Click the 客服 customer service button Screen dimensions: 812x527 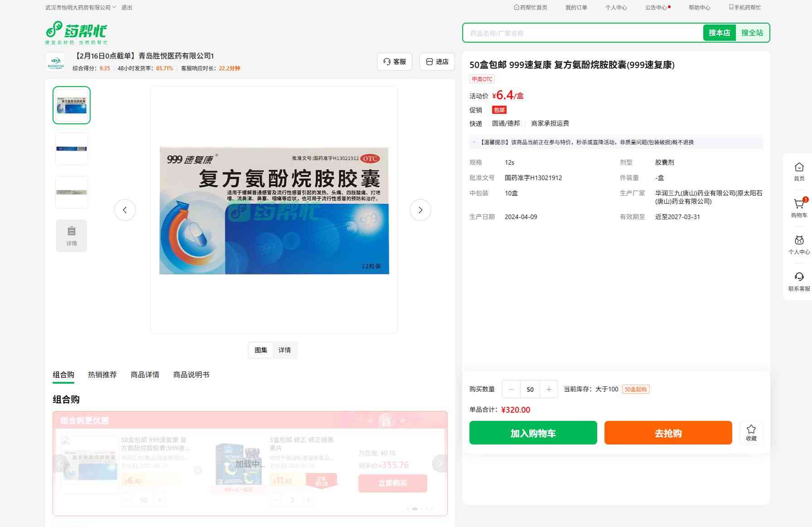click(394, 62)
